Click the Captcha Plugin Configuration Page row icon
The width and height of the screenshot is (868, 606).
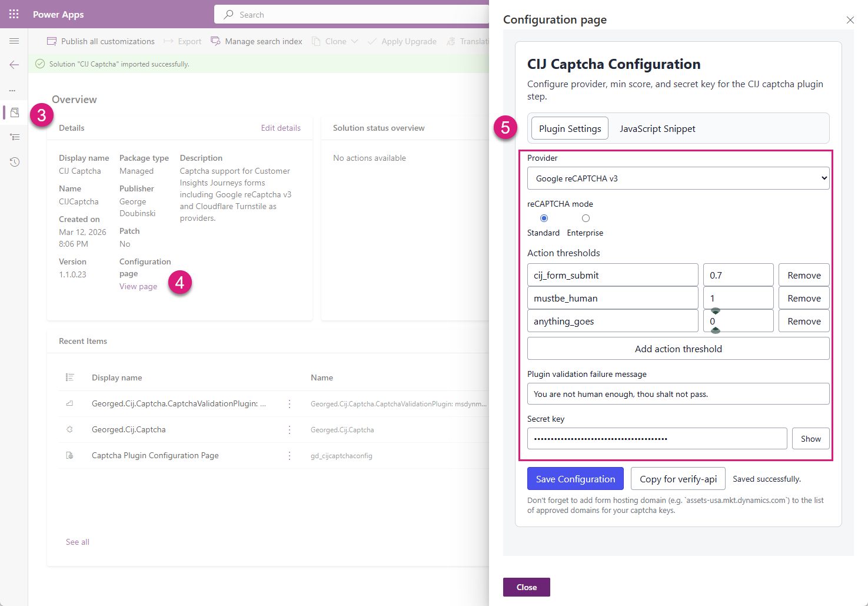click(x=69, y=455)
